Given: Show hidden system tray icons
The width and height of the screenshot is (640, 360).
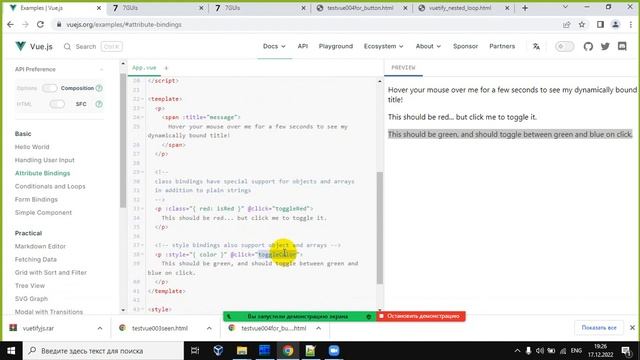Looking at the screenshot, I should (x=517, y=351).
